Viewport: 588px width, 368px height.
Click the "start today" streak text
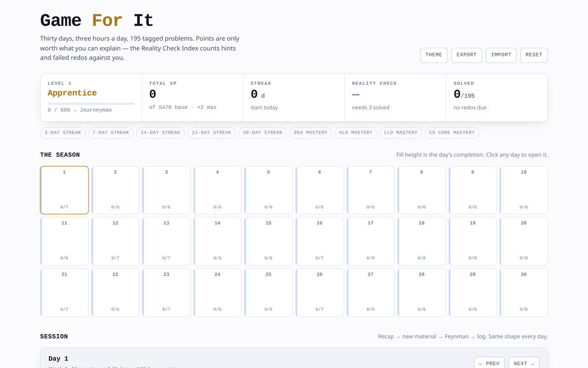[264, 108]
